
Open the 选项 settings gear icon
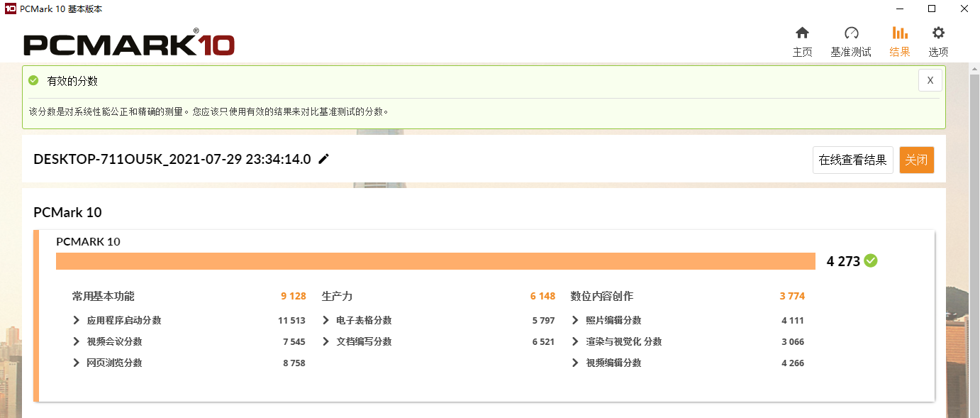[938, 33]
